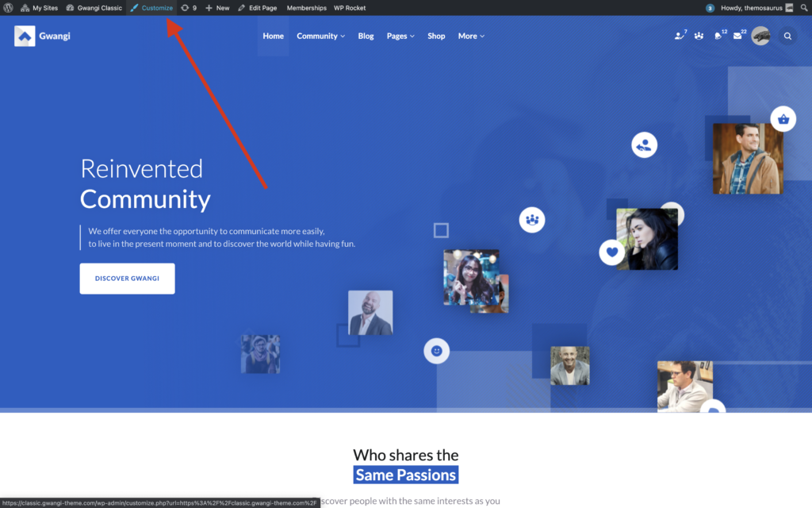Expand the Community dropdown menu
This screenshot has width=812, height=508.
[x=320, y=36]
